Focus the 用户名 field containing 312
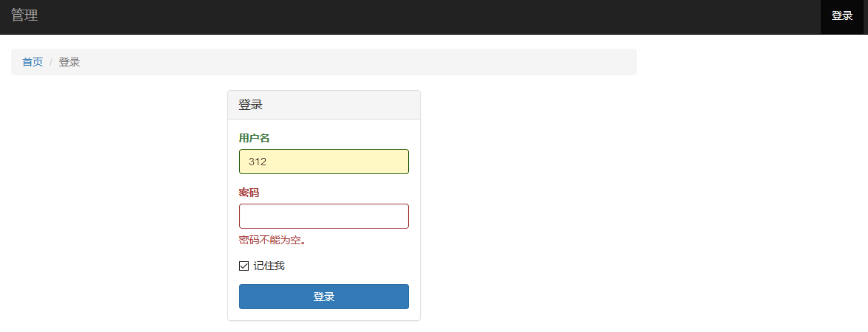The width and height of the screenshot is (868, 332). pyautogui.click(x=323, y=162)
